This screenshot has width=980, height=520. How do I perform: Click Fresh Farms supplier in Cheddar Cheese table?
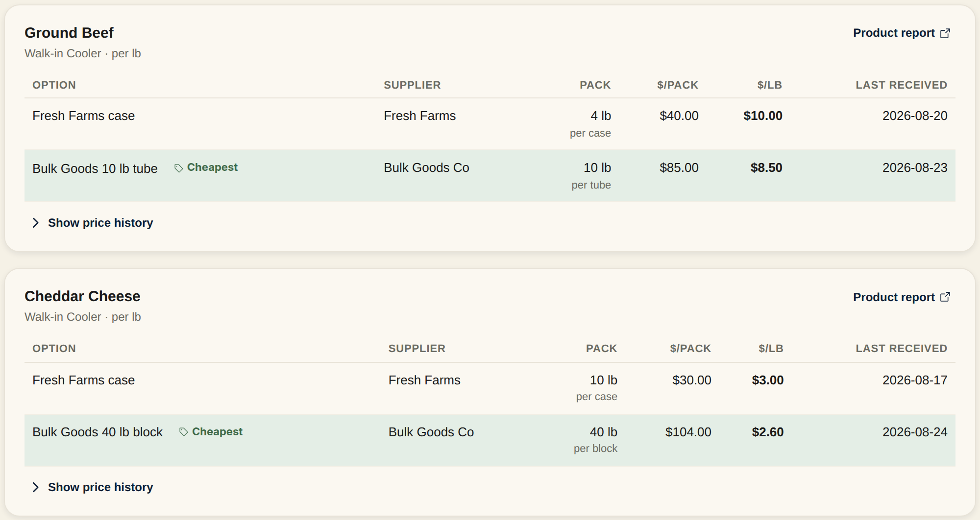click(424, 380)
